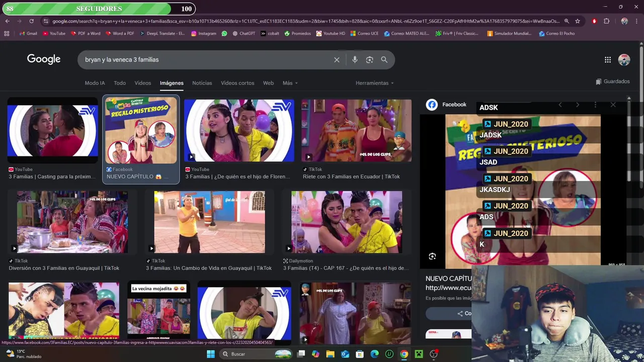The height and width of the screenshot is (362, 644).
Task: Open Chrome extensions puzzle icon
Action: point(606,21)
